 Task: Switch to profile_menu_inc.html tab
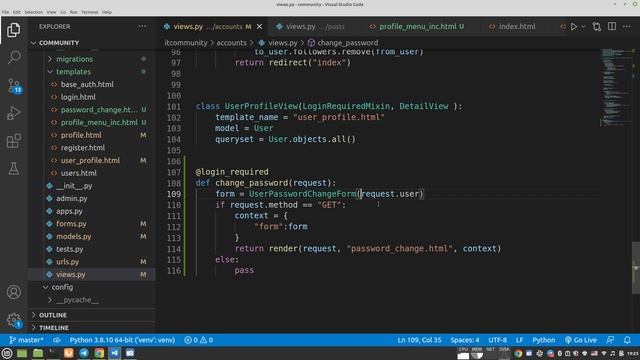point(417,27)
